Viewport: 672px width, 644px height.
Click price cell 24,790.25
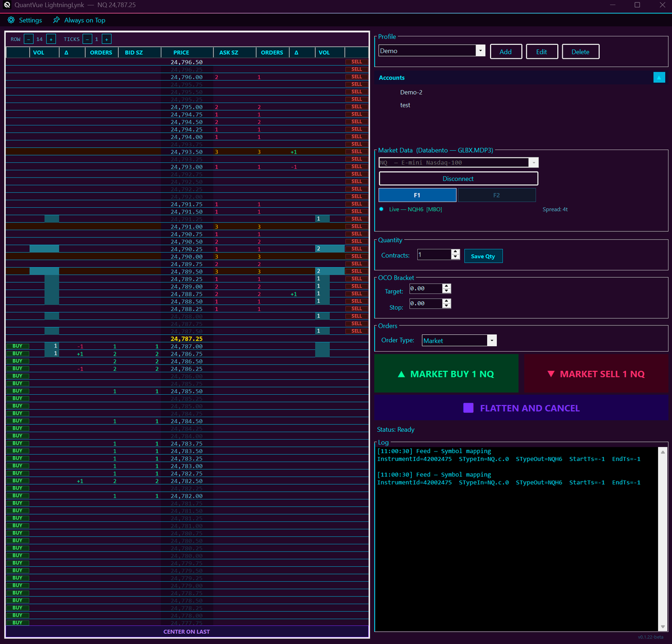[186, 249]
